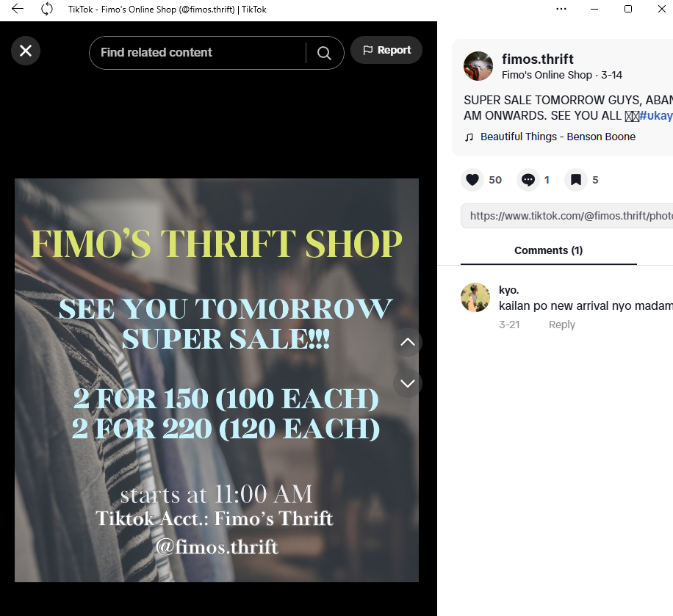Close the photo viewer with the X icon
This screenshot has width=673, height=616.
26,51
